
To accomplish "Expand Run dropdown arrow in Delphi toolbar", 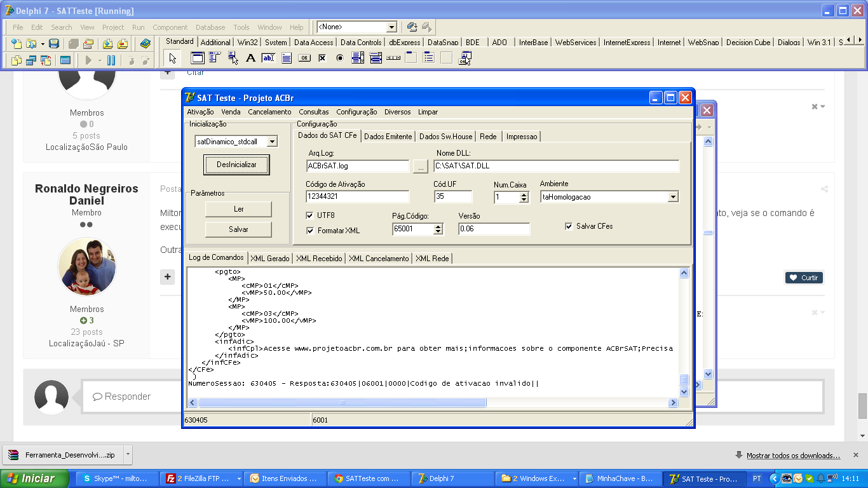I will coord(100,60).
